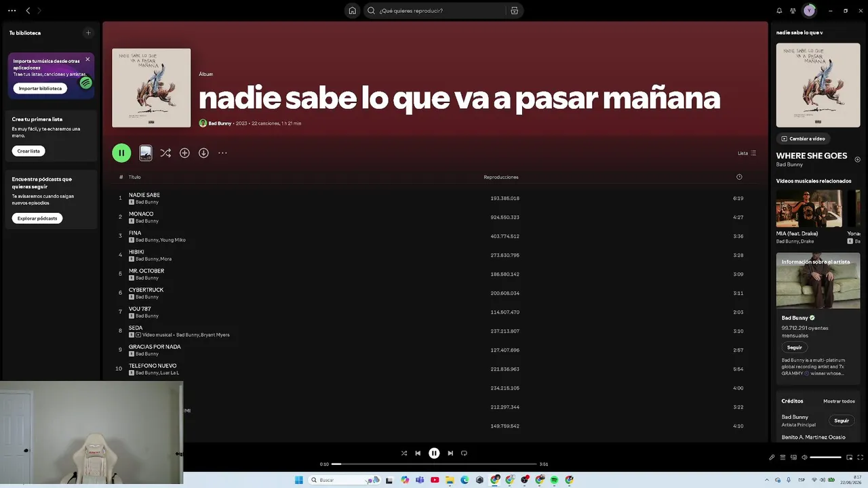This screenshot has width=868, height=488.
Task: Select the track GRACIAS POR NADA
Action: 155,347
